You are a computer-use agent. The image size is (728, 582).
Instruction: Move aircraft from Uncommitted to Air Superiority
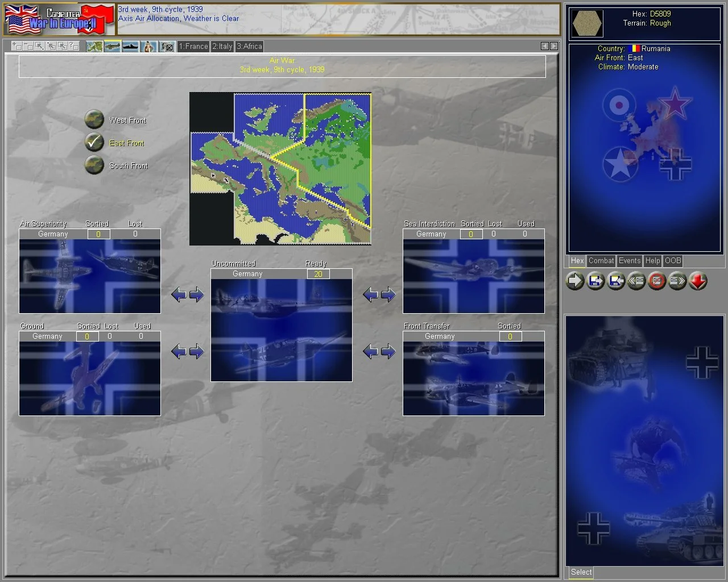[179, 294]
